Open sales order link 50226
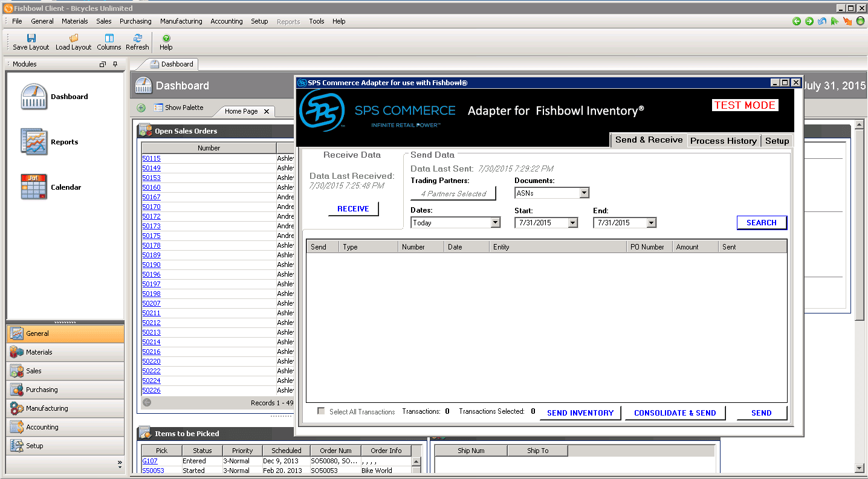 (x=151, y=390)
